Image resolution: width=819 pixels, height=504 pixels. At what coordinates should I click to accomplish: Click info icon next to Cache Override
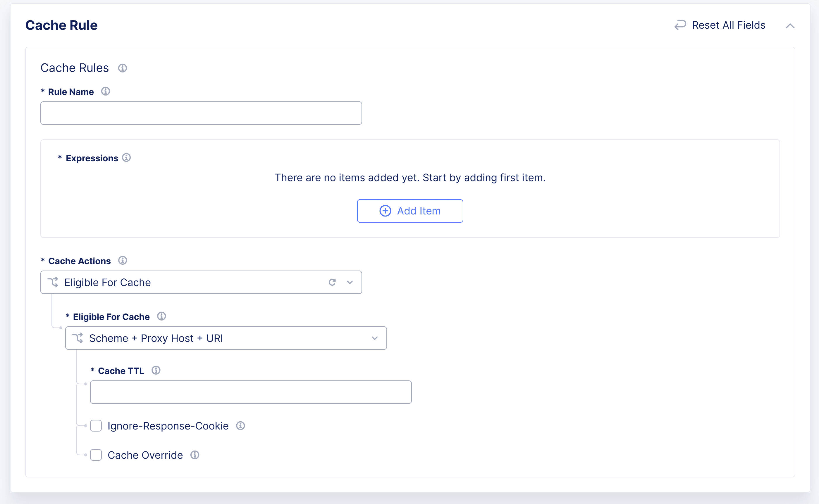pyautogui.click(x=195, y=455)
